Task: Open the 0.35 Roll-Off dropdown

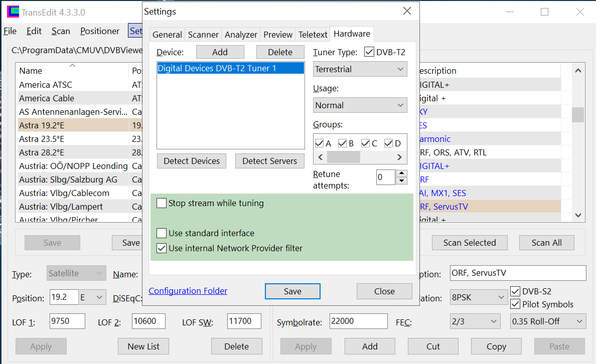Action: tap(548, 321)
